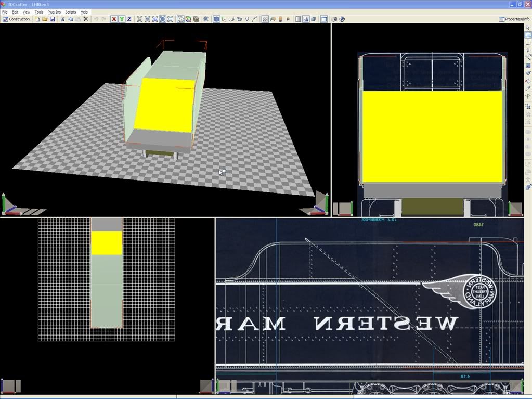Click the Construction mode button
532x399 pixels.
click(16, 19)
